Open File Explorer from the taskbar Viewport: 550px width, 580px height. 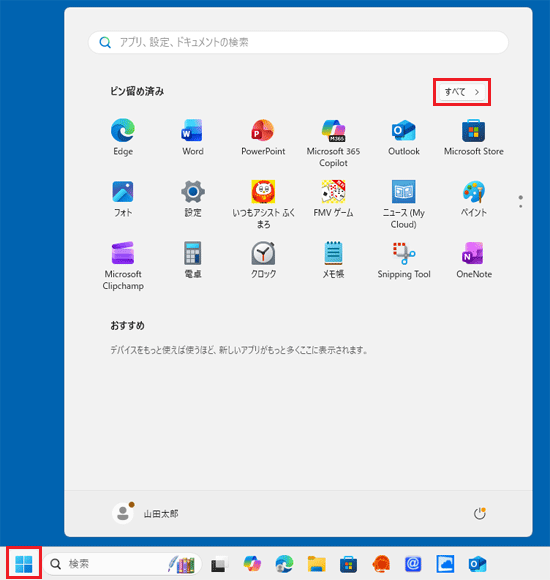pyautogui.click(x=317, y=564)
